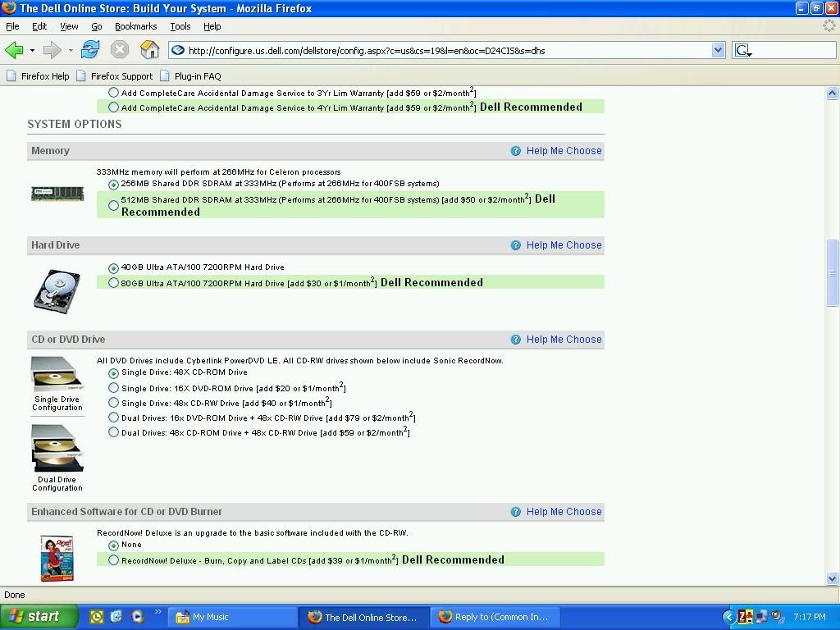Click Help Me Choose link for Memory
Viewport: 840px width, 630px height.
coord(564,151)
